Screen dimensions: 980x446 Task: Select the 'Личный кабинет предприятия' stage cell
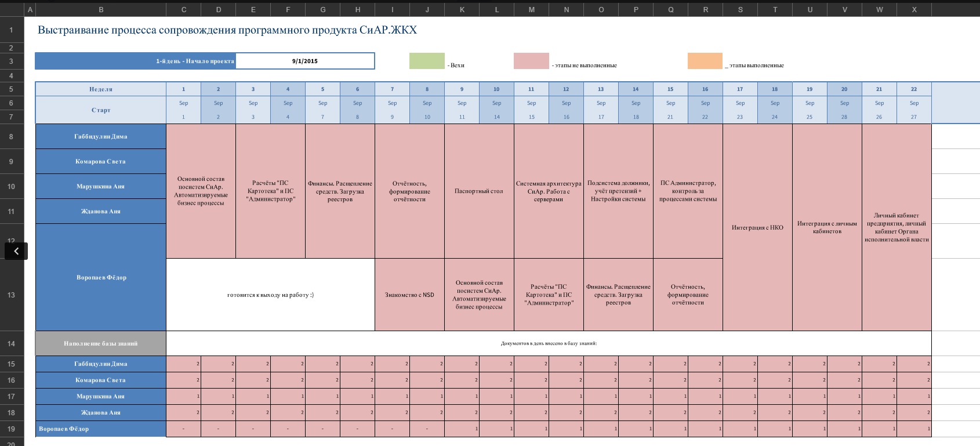(896, 227)
